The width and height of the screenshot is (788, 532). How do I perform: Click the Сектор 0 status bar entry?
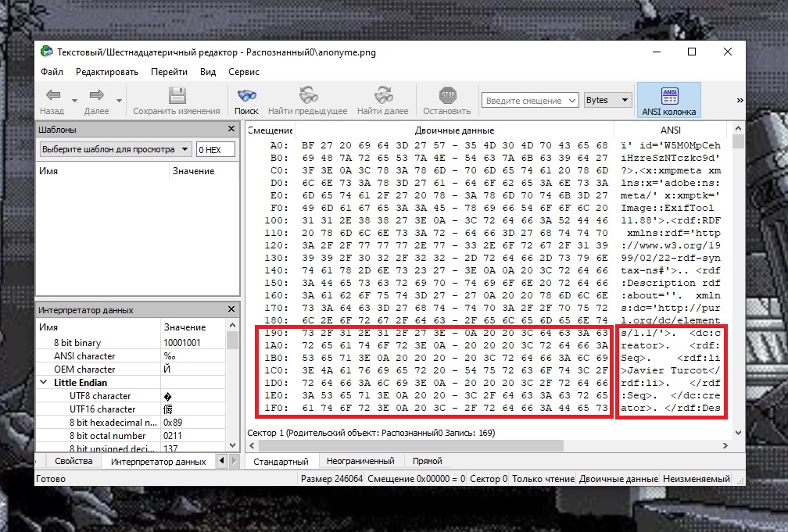(489, 479)
